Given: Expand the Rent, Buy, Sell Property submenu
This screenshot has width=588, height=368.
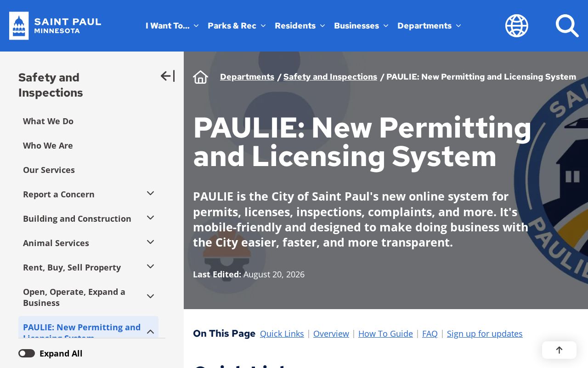Looking at the screenshot, I should pyautogui.click(x=150, y=267).
